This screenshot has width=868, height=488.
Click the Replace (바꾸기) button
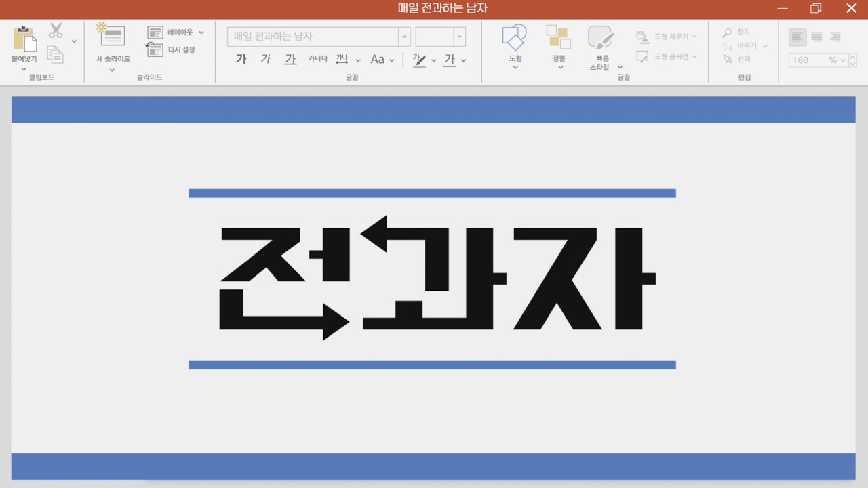(745, 46)
